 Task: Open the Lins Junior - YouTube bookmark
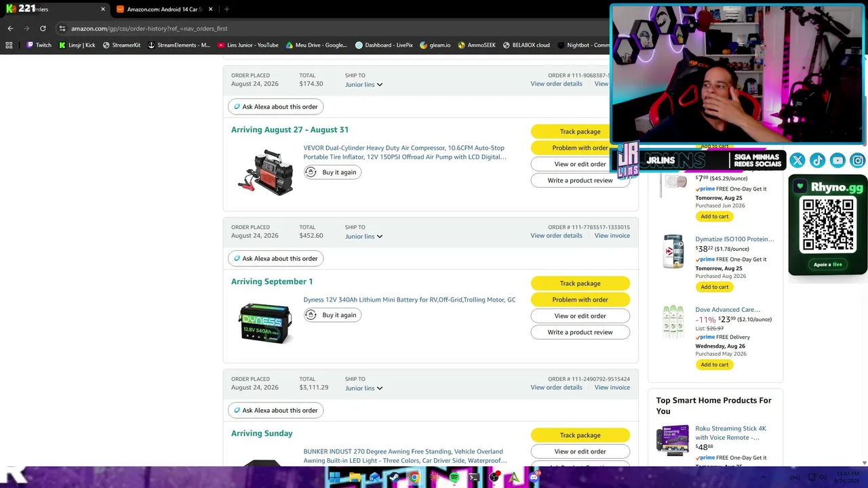[x=248, y=45]
